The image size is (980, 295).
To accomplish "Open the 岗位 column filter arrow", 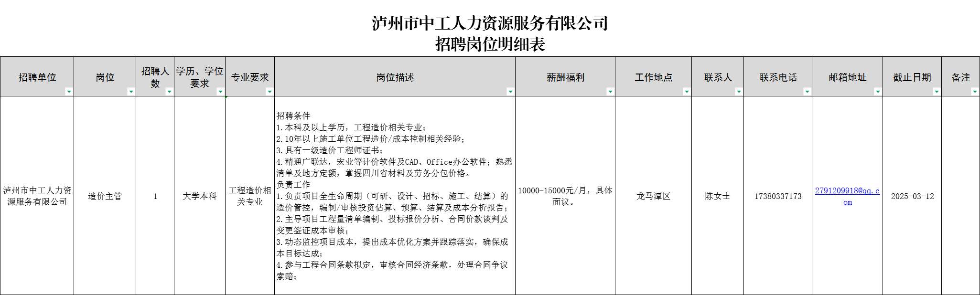I will [131, 91].
